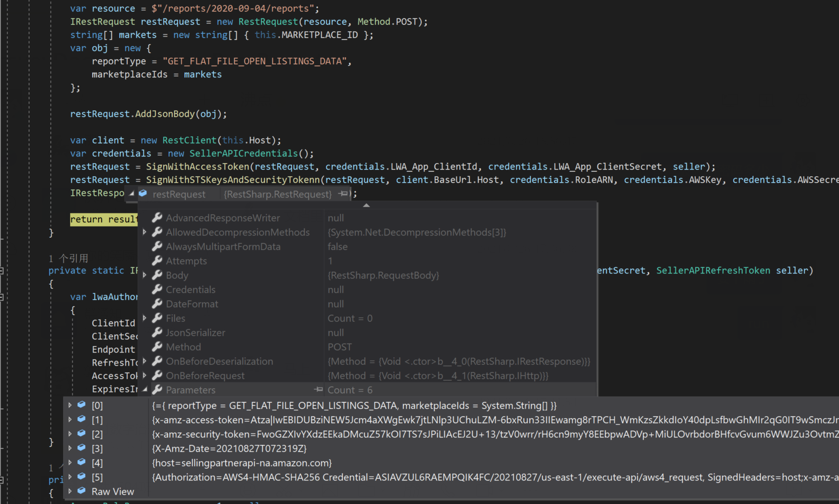Click restRequest variable icon in datatip header
The image size is (839, 504).
(x=143, y=194)
